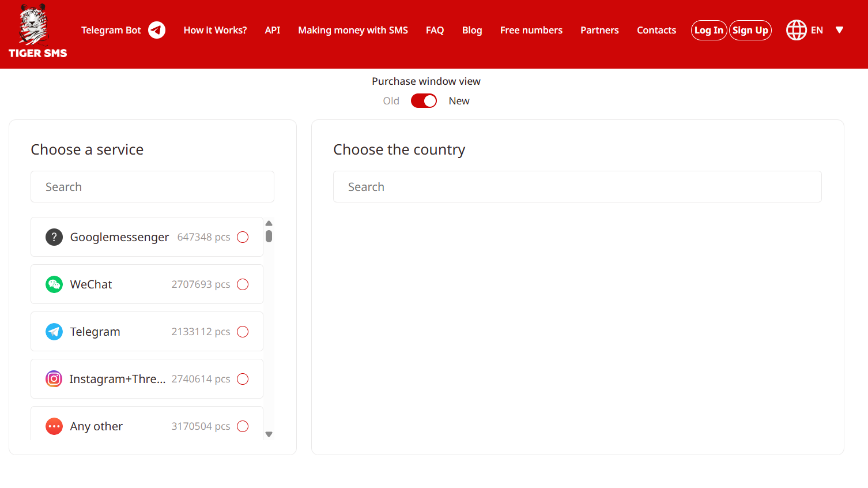Toggle the Purchase window view switch
This screenshot has width=868, height=488.
(424, 101)
